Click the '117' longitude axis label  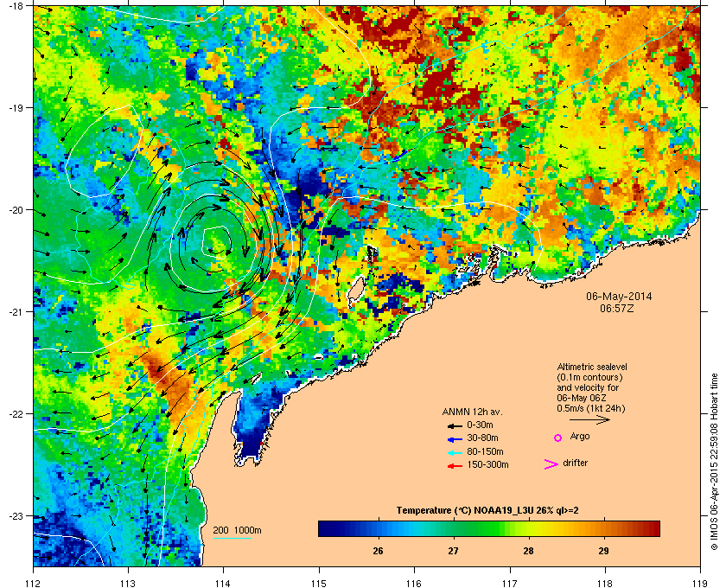(x=509, y=583)
